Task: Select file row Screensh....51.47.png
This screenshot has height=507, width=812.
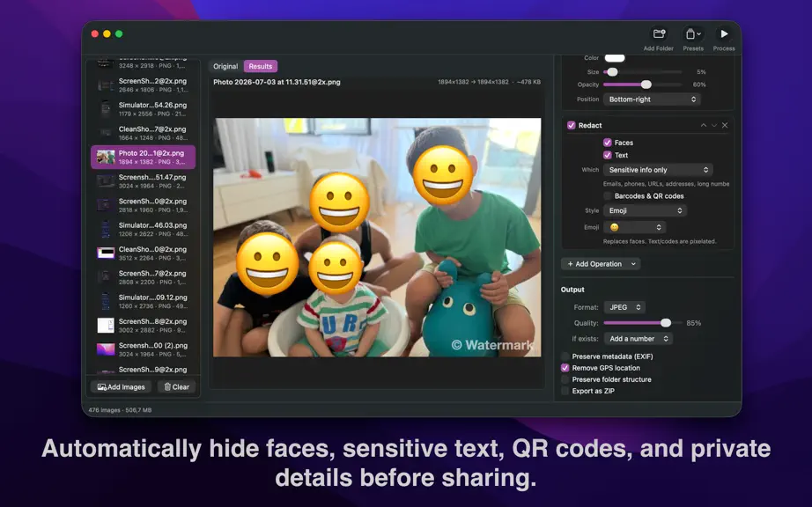Action: tap(143, 181)
